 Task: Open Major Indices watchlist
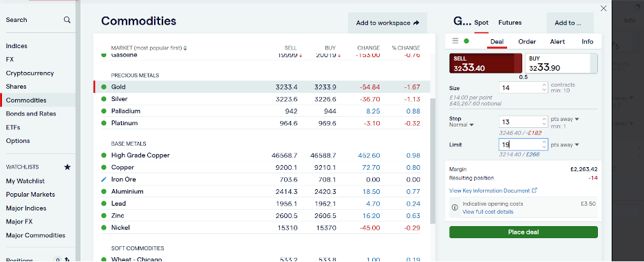click(26, 208)
